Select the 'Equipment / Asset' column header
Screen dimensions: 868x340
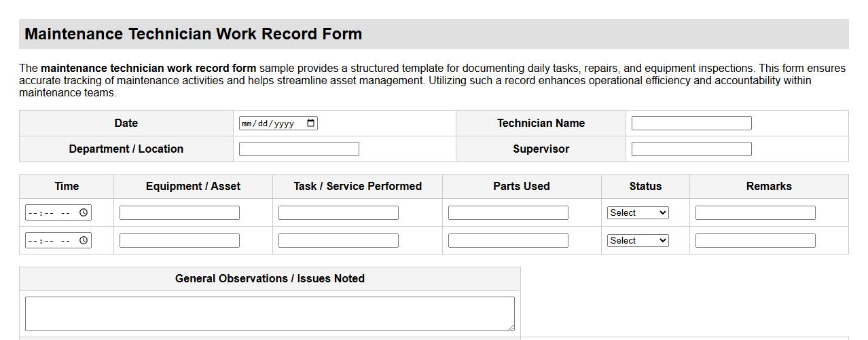(x=193, y=186)
